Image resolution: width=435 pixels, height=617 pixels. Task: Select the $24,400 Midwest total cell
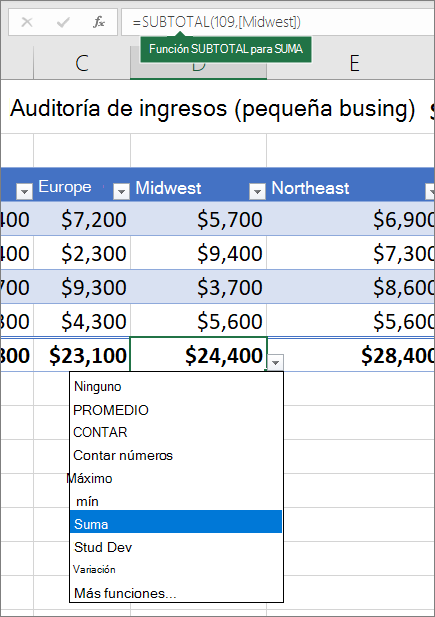pos(198,355)
